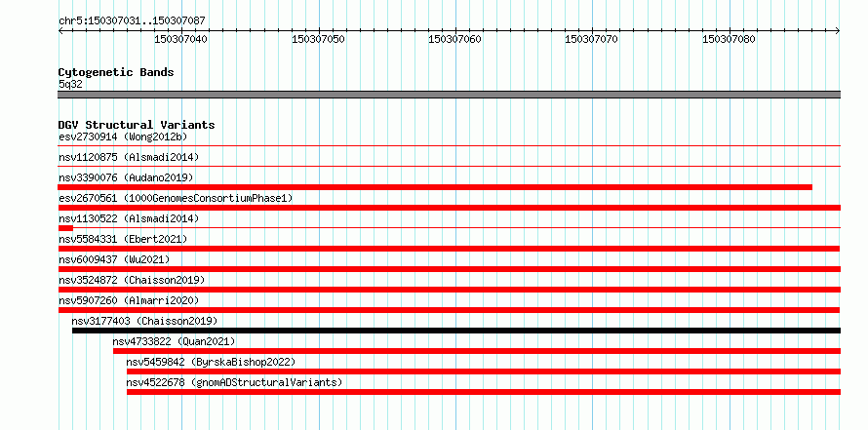Click the thin red line under esv2730914
This screenshot has width=868, height=430.
(x=449, y=146)
